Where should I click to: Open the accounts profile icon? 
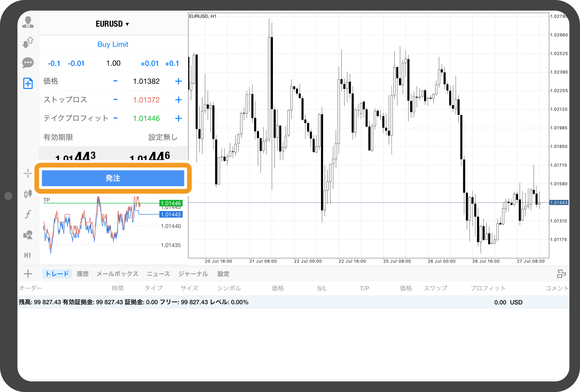[x=28, y=22]
